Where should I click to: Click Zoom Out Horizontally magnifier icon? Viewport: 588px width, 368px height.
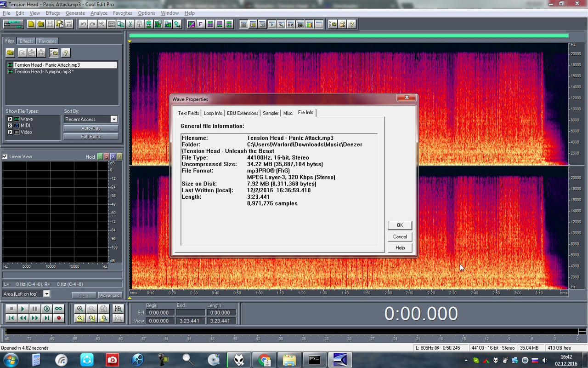click(91, 309)
